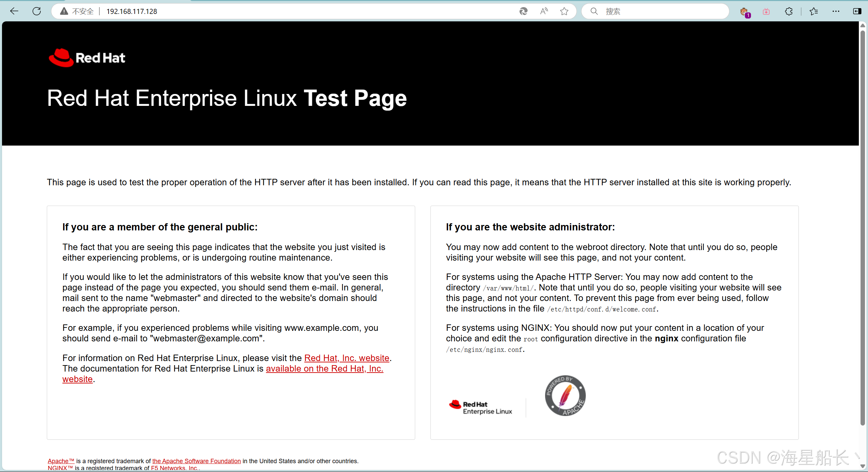Viewport: 868px width, 472px height.
Task: Click the Edge swirl icon in address bar
Action: [523, 11]
